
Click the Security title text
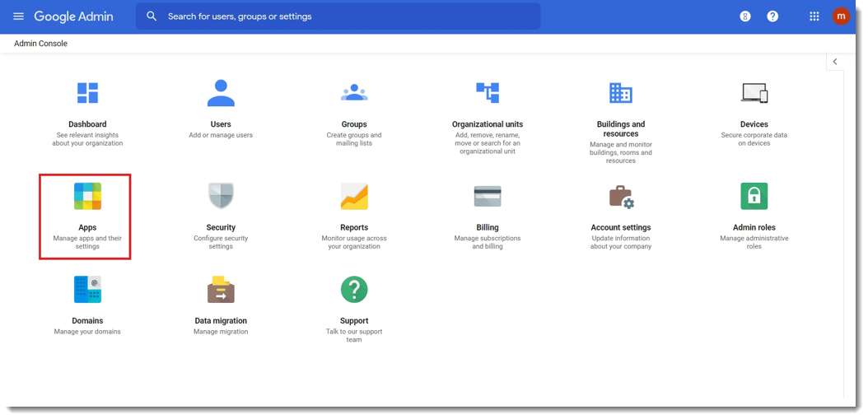(221, 227)
